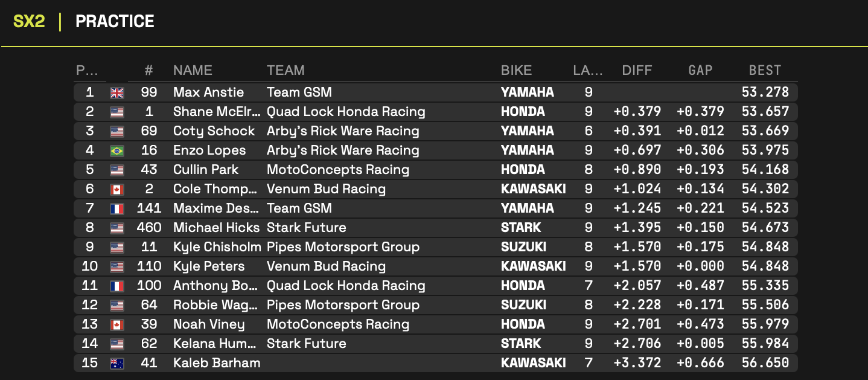The image size is (868, 380).
Task: Click the French flag icon in row 11
Action: [x=117, y=286]
